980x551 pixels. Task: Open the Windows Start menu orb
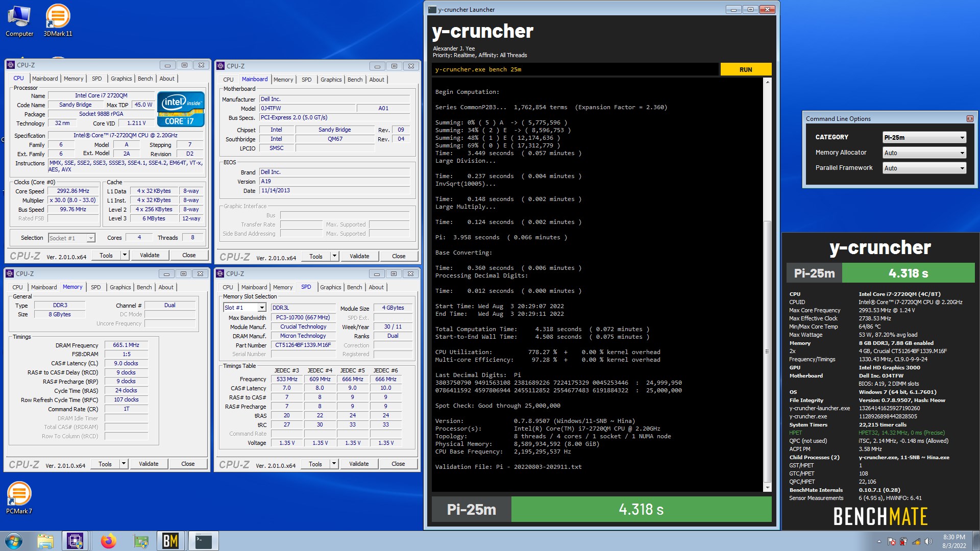pos(13,541)
